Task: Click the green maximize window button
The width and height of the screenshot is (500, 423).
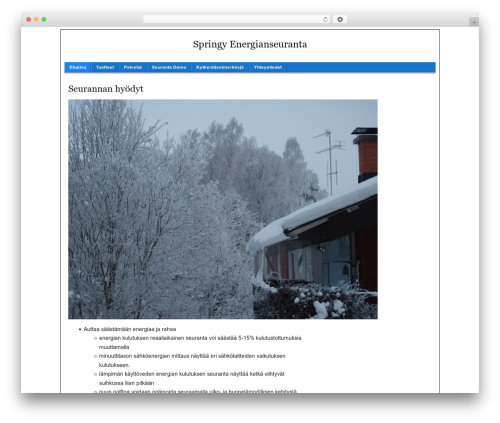Action: [x=44, y=19]
